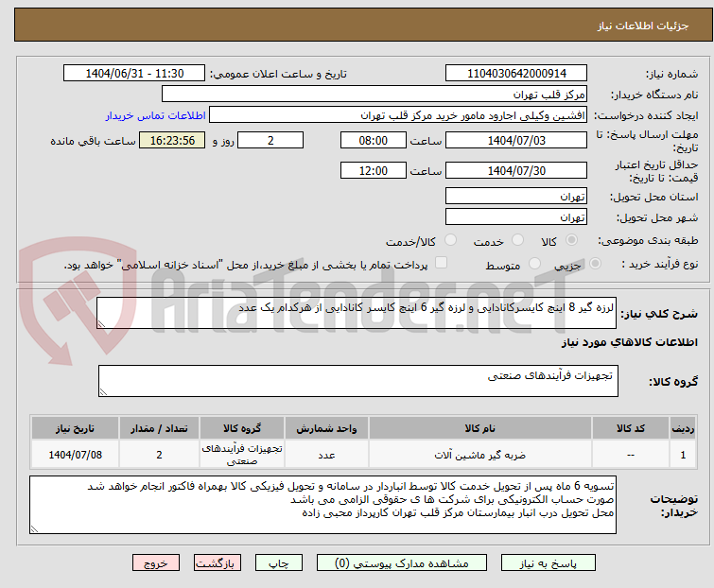Click price validity date 1404/07/30
This screenshot has width=714, height=588.
point(516,171)
